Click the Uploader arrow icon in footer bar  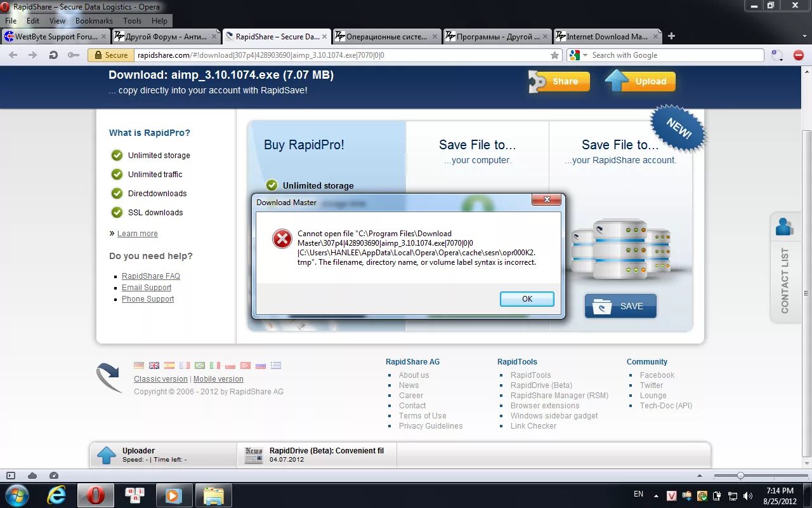[x=106, y=455]
